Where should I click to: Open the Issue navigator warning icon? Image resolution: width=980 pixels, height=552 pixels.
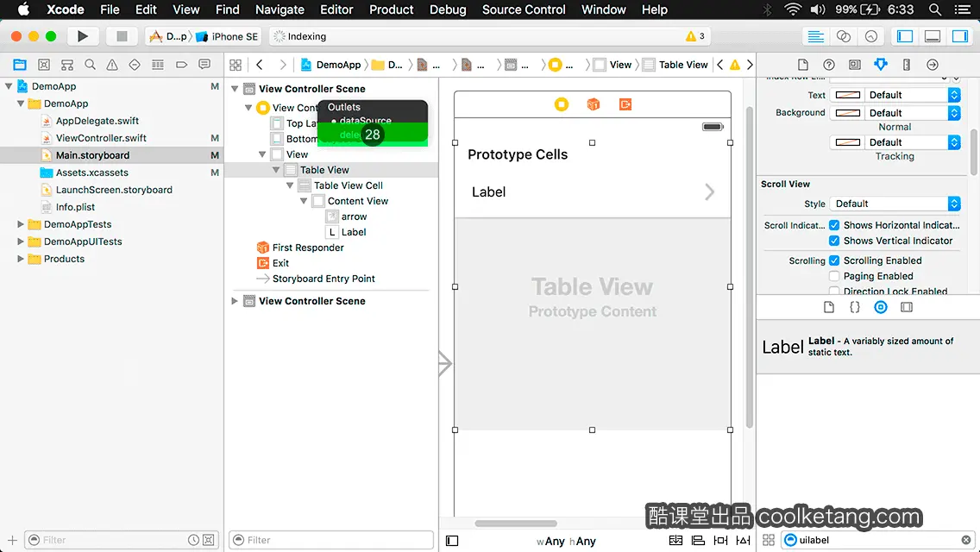[112, 65]
